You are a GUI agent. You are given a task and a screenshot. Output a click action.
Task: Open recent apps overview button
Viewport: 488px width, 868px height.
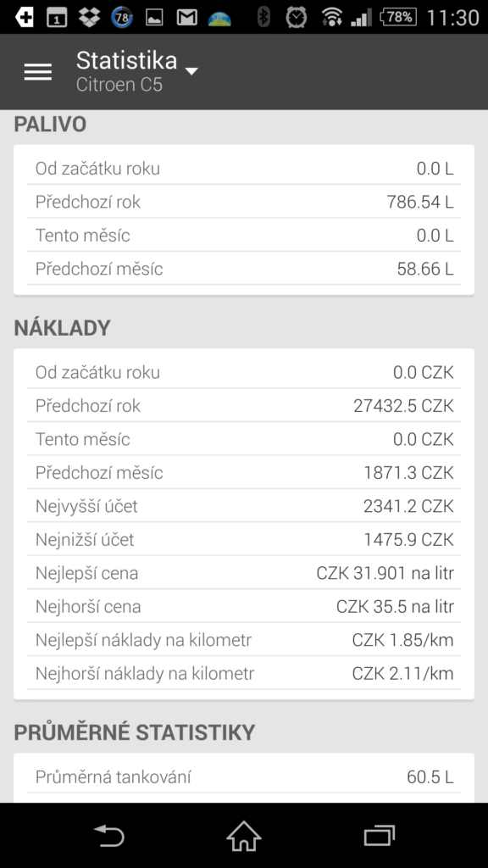380,835
